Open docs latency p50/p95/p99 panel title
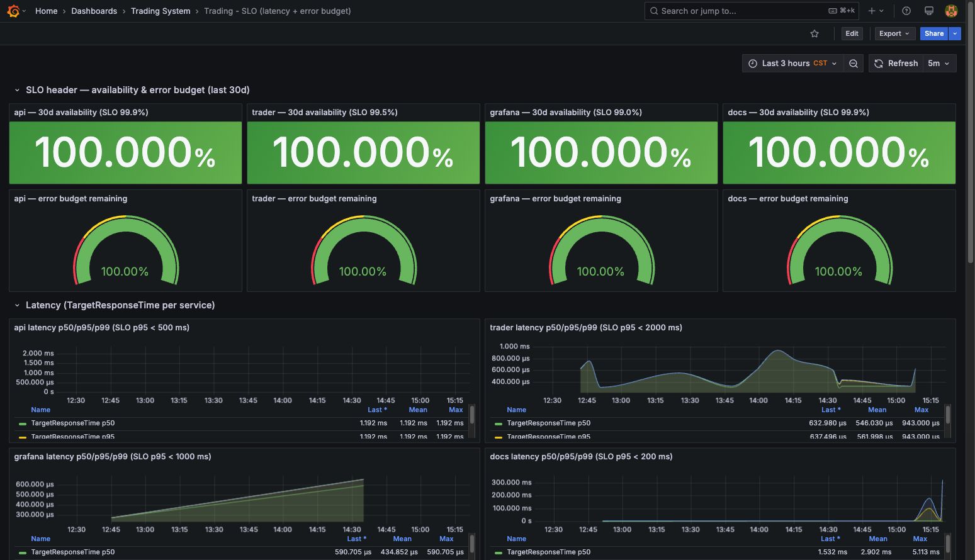Screen dimensions: 975x560 click(x=581, y=456)
